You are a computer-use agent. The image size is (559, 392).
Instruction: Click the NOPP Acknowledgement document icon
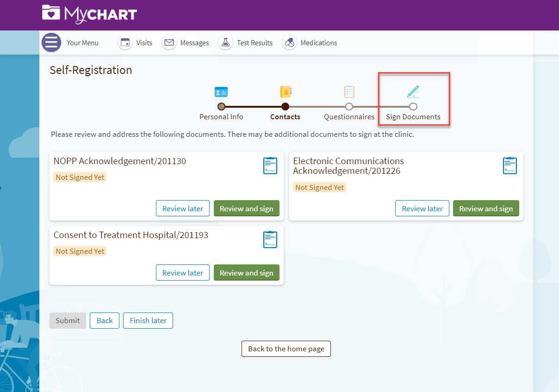tap(270, 165)
